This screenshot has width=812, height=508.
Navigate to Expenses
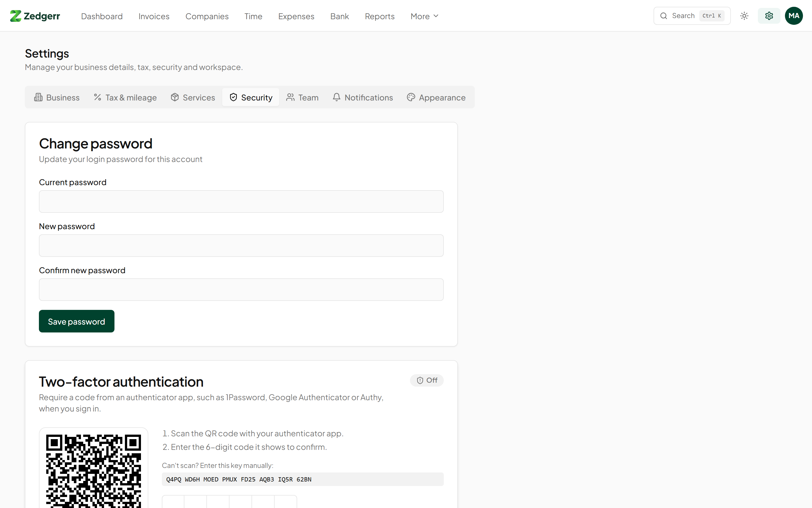pyautogui.click(x=296, y=16)
